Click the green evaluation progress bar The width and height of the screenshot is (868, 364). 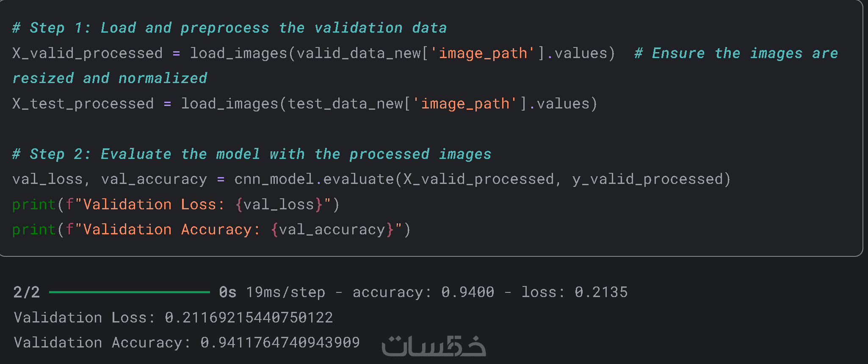(x=129, y=292)
